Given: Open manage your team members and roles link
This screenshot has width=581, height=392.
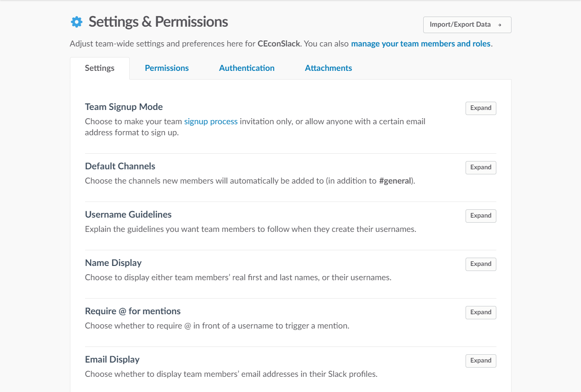Looking at the screenshot, I should click(x=420, y=44).
